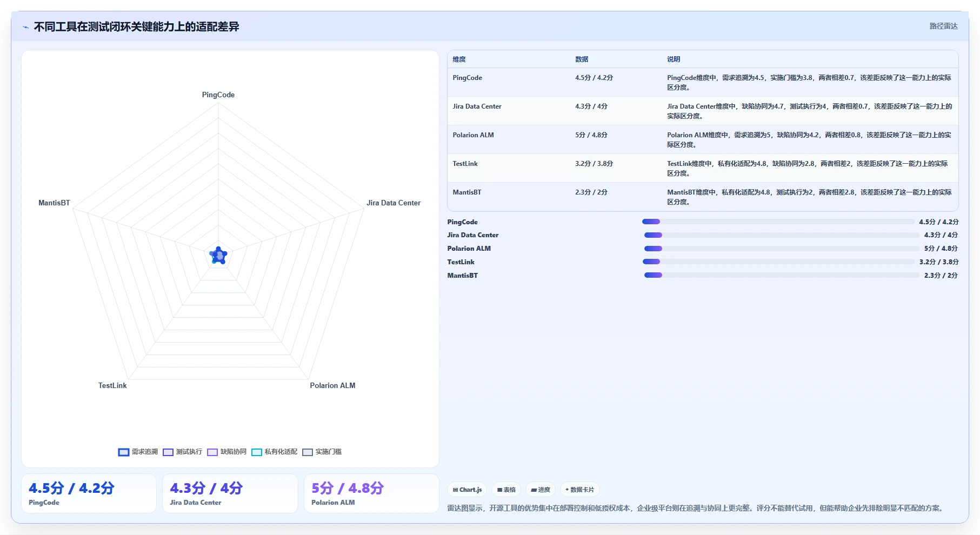This screenshot has width=980, height=535.
Task: Open the Jira Data Center 4.3分 / 4分 card
Action: 230,493
